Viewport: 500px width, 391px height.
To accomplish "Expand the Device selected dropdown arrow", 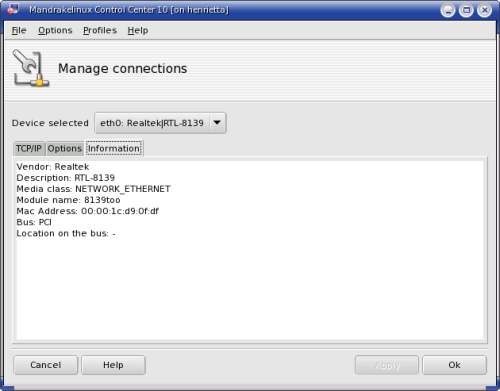I will (x=217, y=123).
